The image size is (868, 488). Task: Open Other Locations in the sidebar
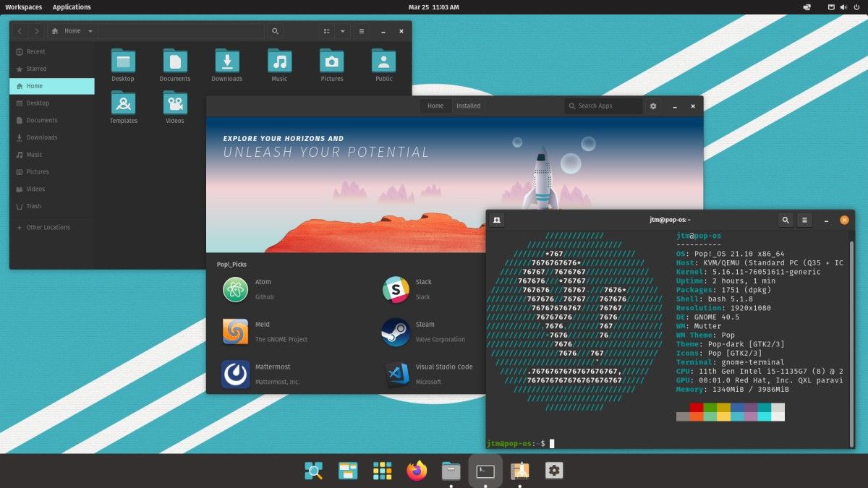click(x=48, y=227)
